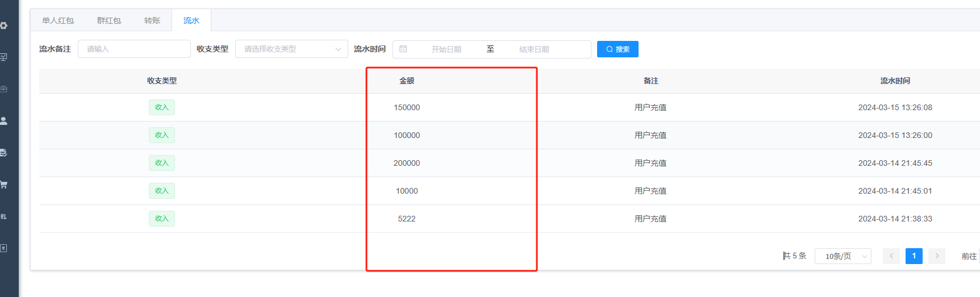Click the calendar icon in date range
980x297 pixels.
pyautogui.click(x=403, y=49)
